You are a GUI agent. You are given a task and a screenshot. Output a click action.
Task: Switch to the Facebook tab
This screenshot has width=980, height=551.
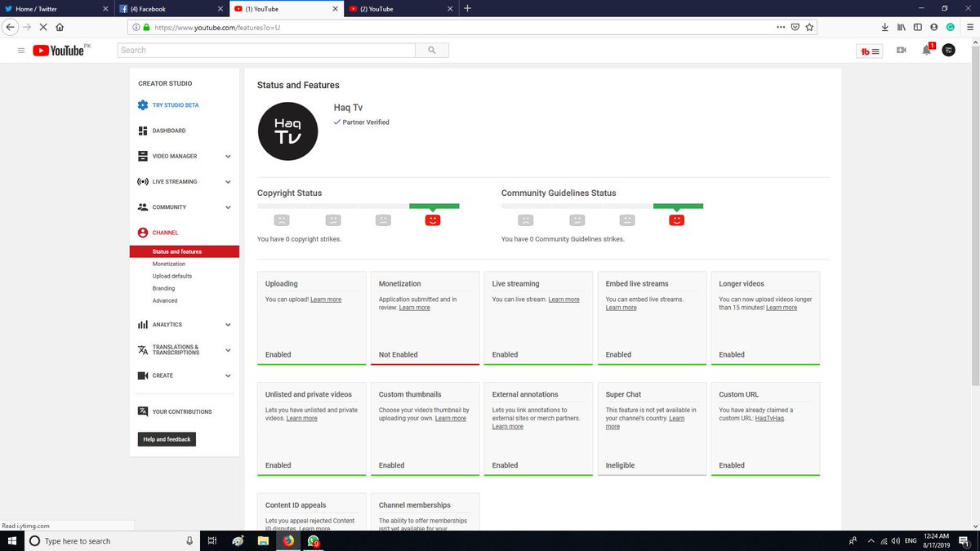[x=171, y=8]
